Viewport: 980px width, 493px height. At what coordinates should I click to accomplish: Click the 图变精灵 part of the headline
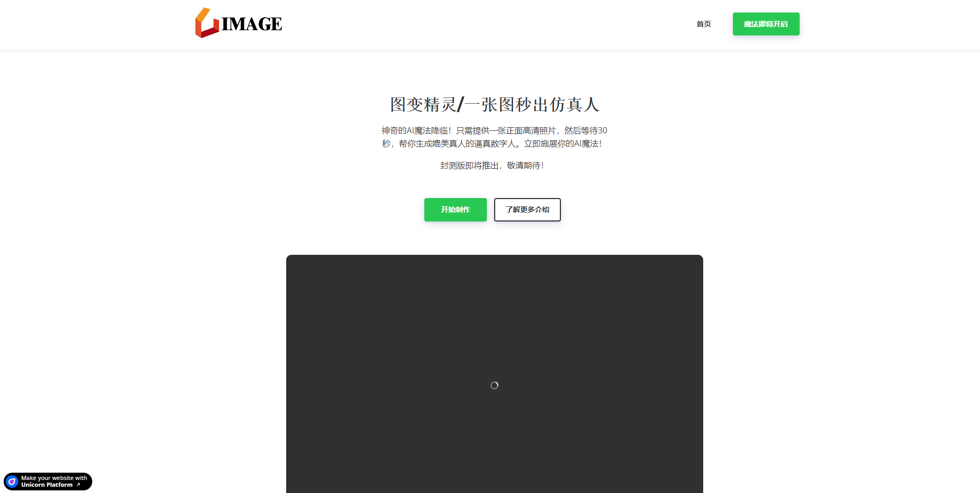(x=423, y=105)
